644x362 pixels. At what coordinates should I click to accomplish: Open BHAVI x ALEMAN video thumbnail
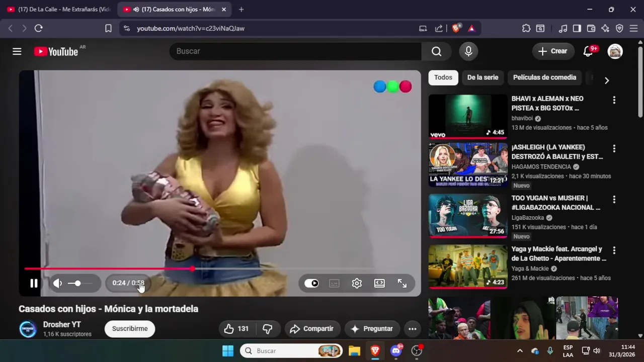click(x=468, y=116)
